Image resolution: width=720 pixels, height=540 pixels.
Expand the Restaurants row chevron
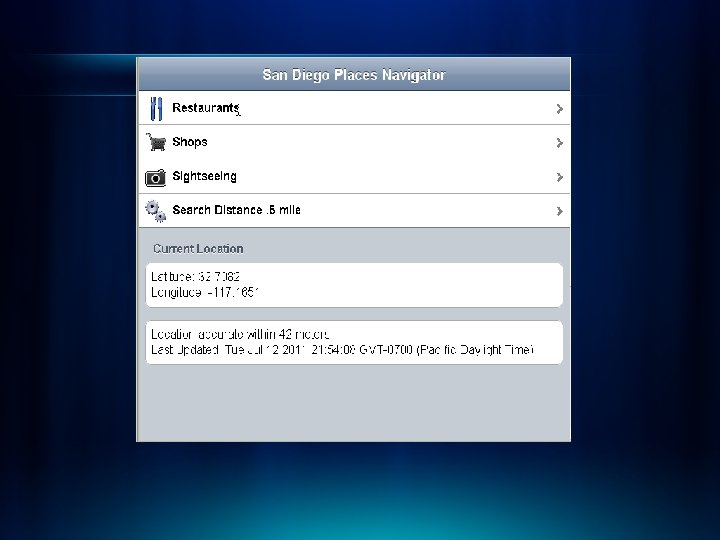[x=559, y=109]
